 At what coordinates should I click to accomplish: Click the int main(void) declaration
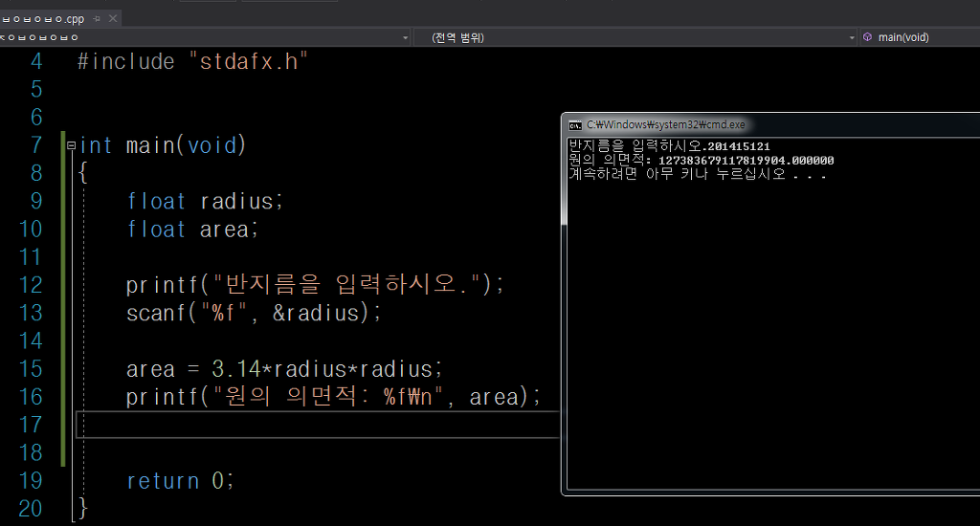163,145
